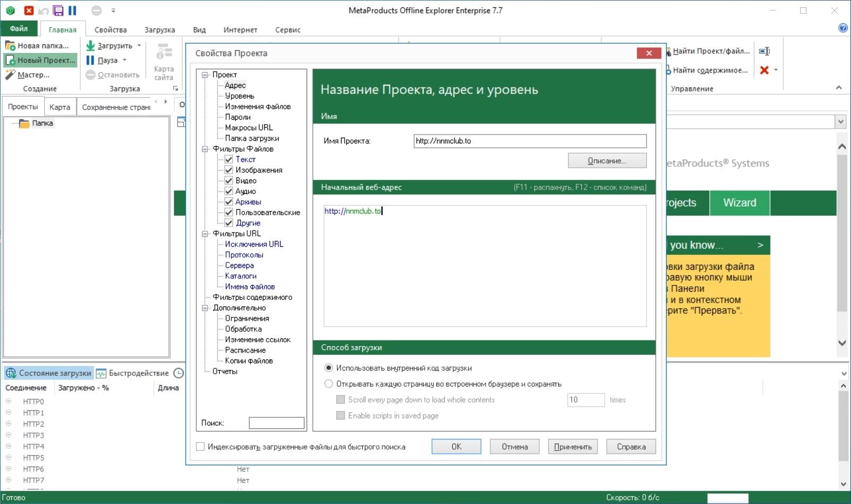The image size is (851, 504).
Task: Select internal download code radio button
Action: click(x=328, y=368)
